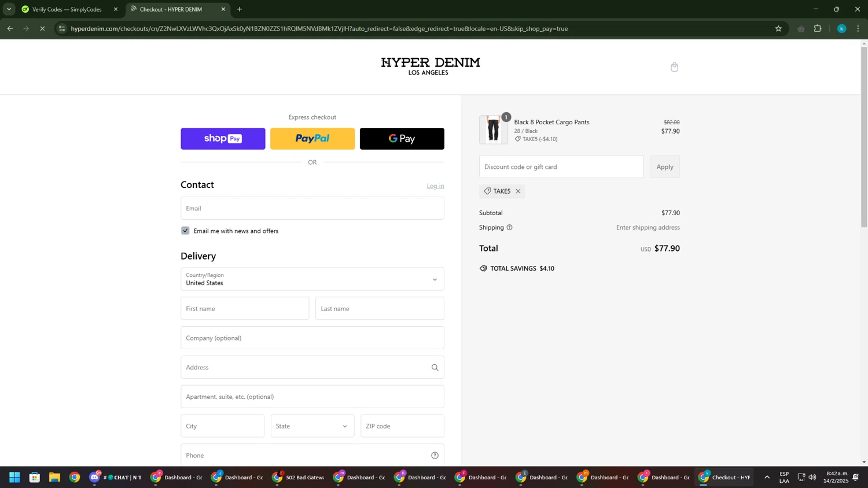Click the ZIP code field
Viewport: 868px width, 488px height.
coord(402,426)
